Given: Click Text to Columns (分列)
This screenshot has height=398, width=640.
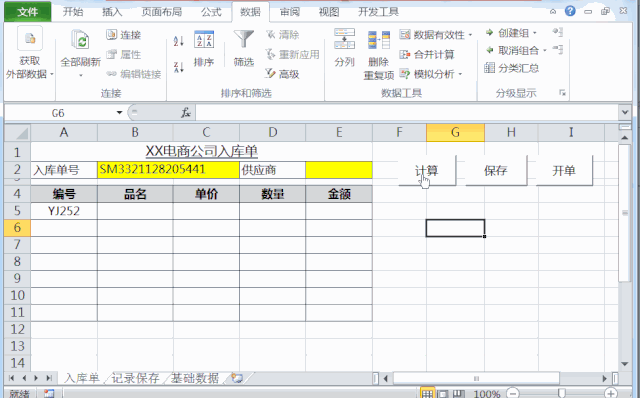Looking at the screenshot, I should [x=344, y=48].
